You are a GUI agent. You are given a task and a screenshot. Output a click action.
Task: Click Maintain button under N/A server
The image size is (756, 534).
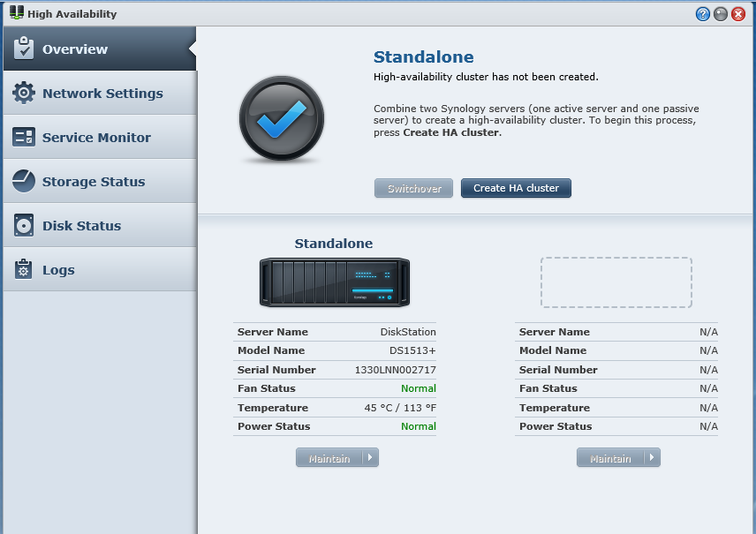point(610,457)
